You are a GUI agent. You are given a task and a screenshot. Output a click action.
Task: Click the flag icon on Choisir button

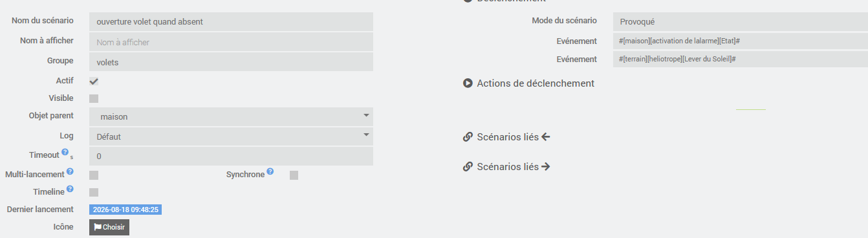pos(98,227)
